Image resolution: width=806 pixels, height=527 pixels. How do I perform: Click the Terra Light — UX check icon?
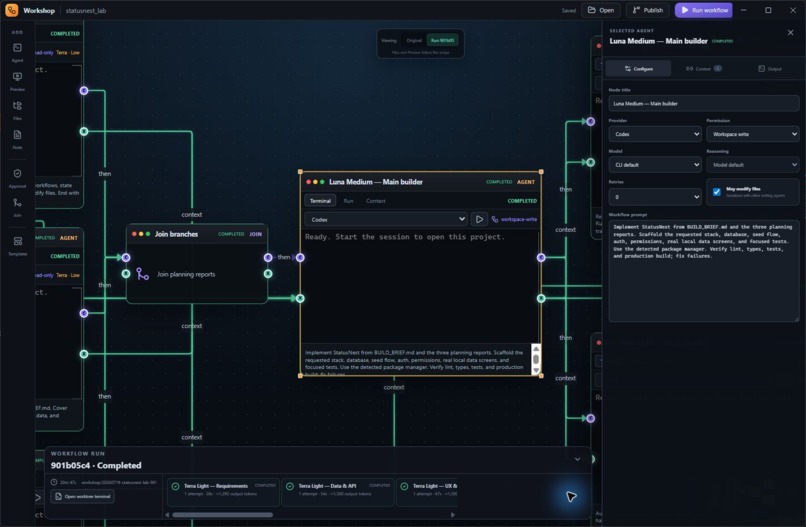tap(405, 486)
